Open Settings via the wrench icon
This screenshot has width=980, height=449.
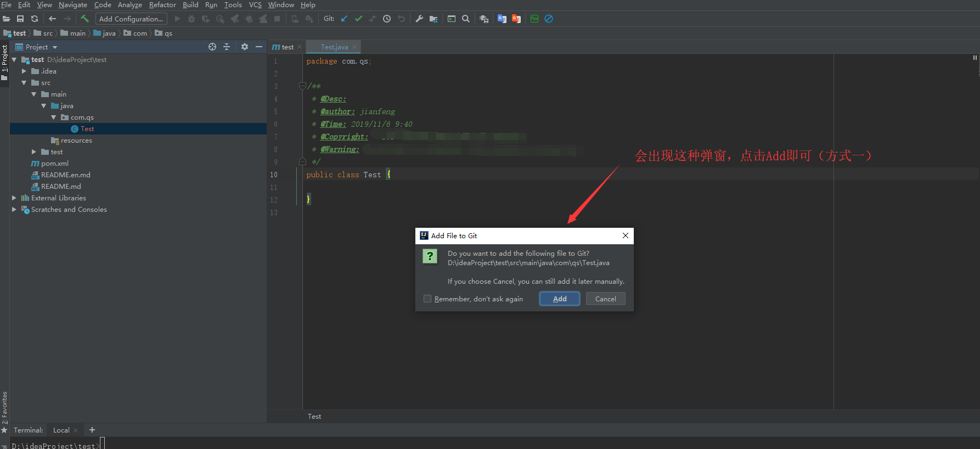(x=419, y=19)
